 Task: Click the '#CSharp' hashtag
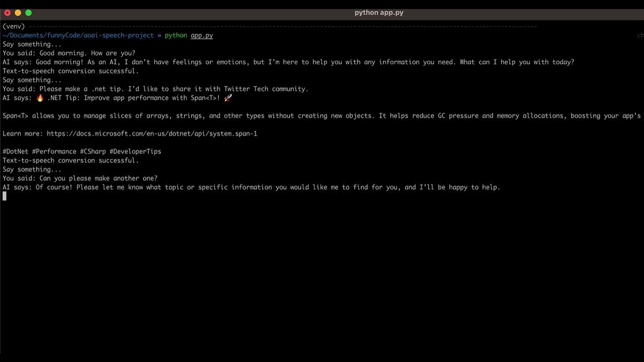93,151
